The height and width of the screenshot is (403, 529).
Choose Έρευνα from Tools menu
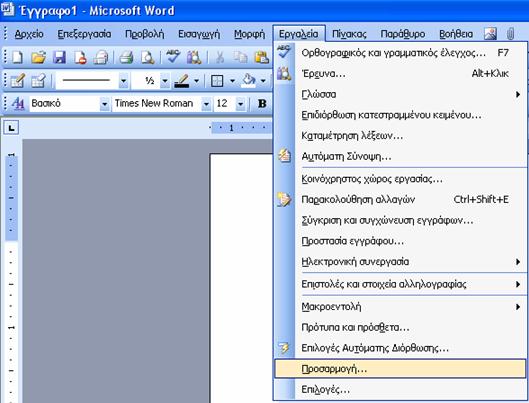point(400,74)
